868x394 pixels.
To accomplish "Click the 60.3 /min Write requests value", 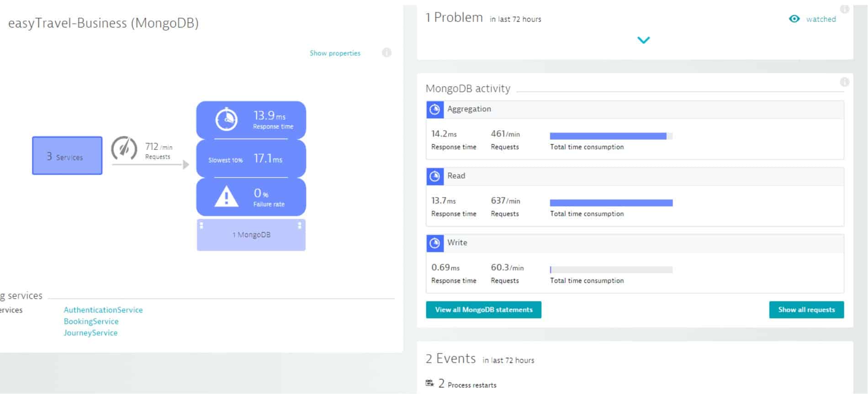I will [x=507, y=267].
